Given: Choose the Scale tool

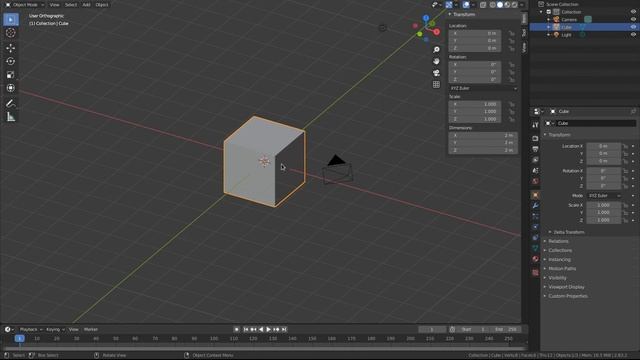Looking at the screenshot, I should (x=11, y=75).
